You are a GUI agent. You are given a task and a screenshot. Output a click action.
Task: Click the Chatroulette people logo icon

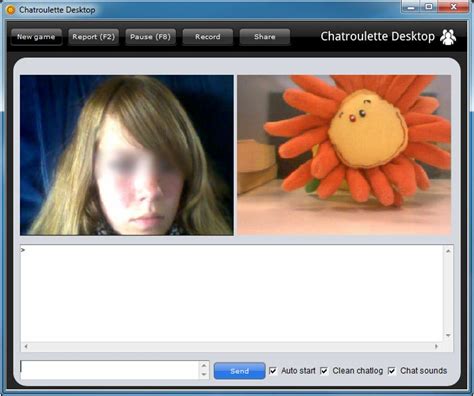tap(448, 37)
